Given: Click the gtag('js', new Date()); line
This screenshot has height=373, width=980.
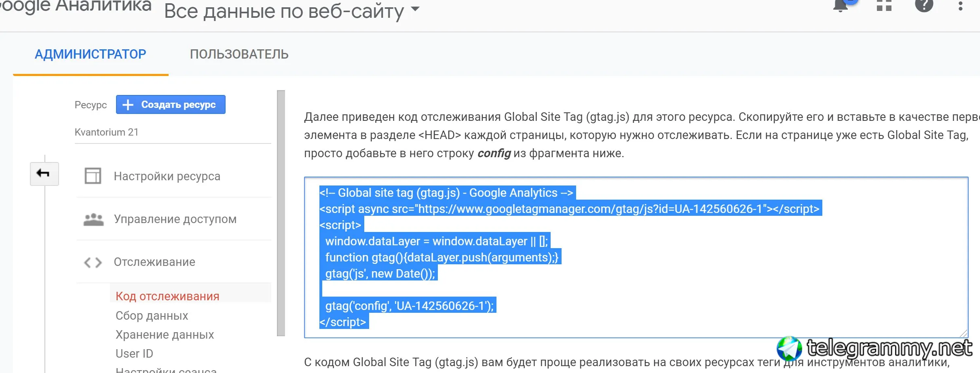Looking at the screenshot, I should pyautogui.click(x=380, y=274).
